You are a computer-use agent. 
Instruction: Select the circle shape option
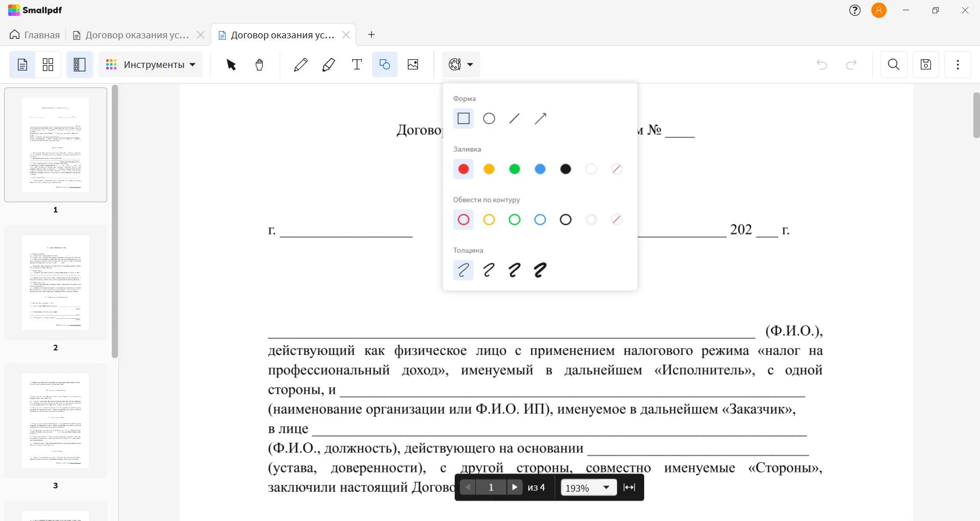click(489, 119)
